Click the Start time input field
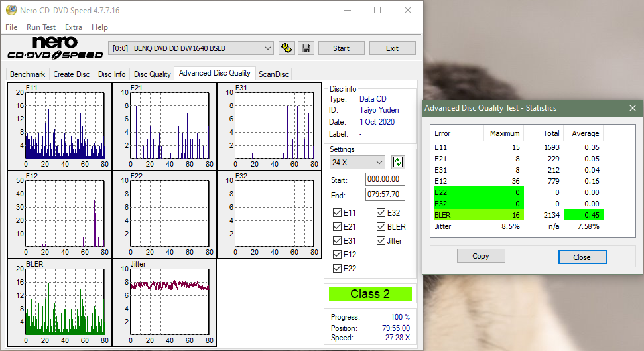This screenshot has height=351, width=644. coord(385,179)
